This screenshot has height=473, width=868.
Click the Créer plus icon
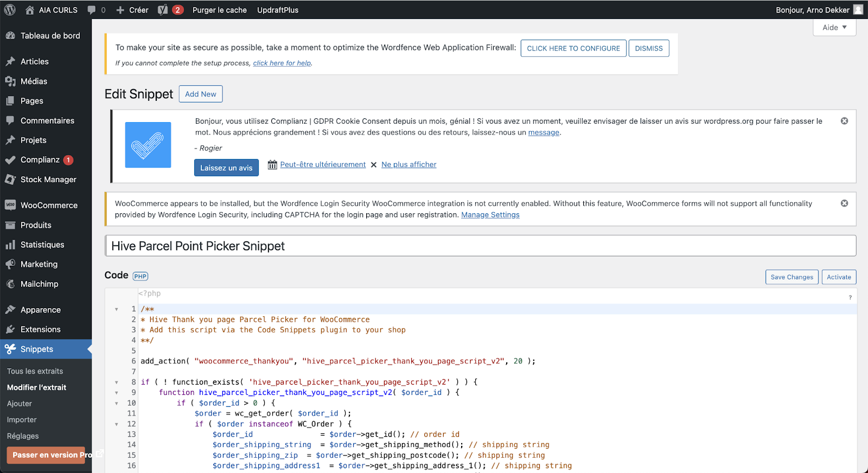coord(120,10)
